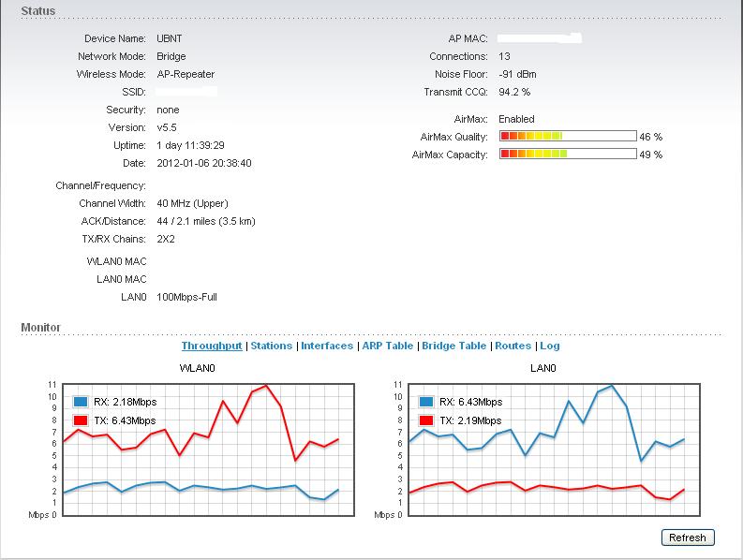Click the Refresh button

coord(687,538)
